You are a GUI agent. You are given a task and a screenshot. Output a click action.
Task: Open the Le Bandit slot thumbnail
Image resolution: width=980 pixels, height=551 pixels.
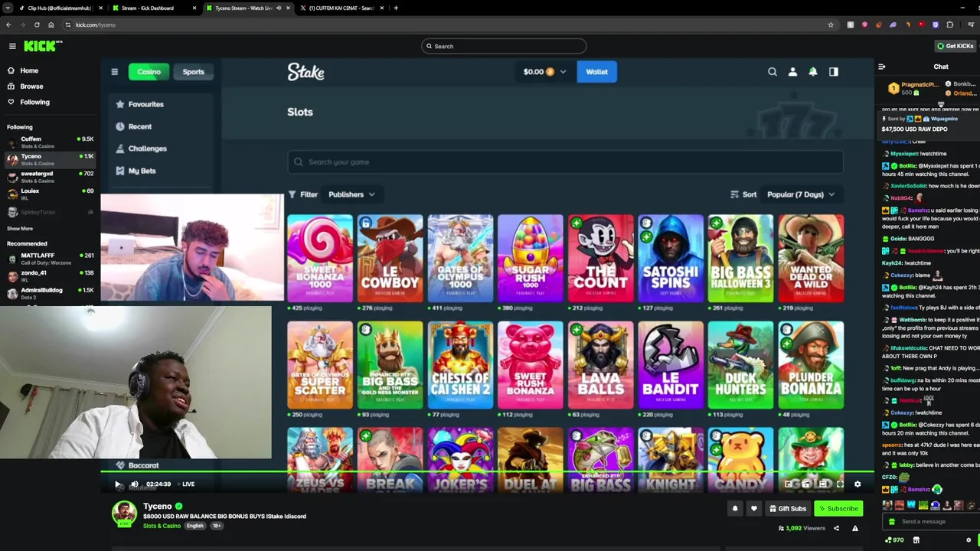click(671, 365)
